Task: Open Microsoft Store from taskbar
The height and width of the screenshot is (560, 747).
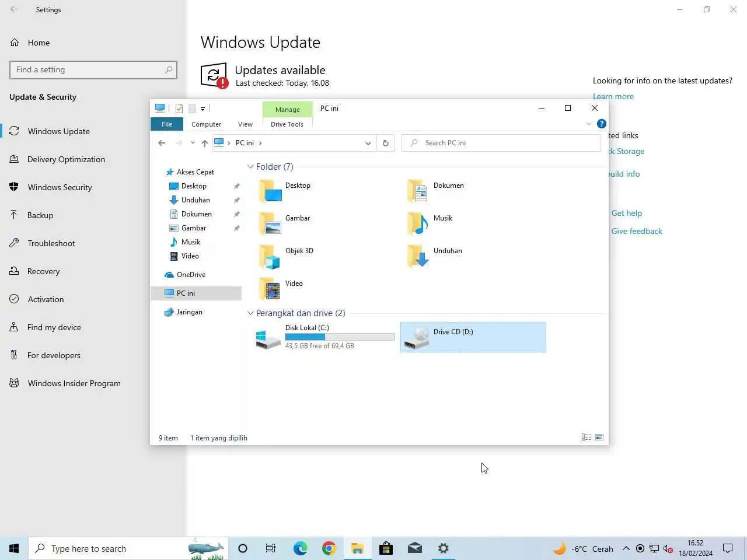Action: 386,548
